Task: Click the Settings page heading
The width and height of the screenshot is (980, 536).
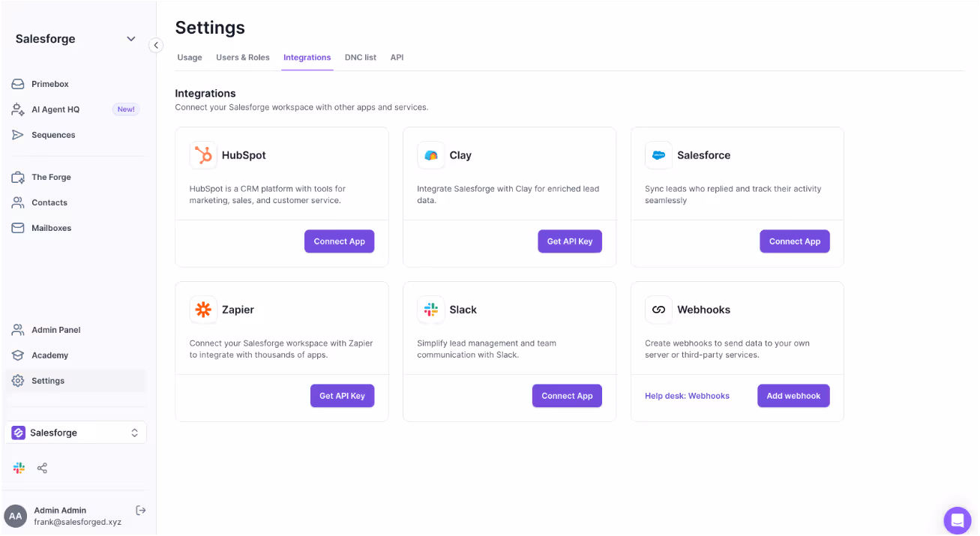Action: pos(210,28)
